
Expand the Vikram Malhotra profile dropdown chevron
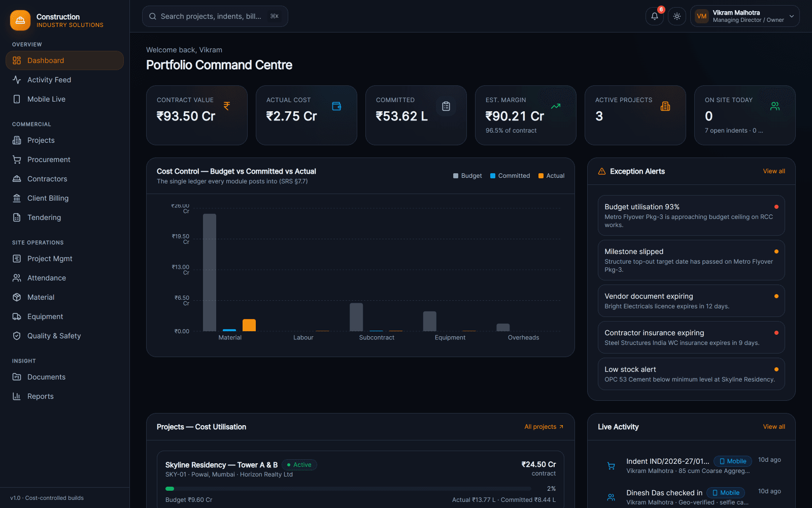[x=792, y=16]
